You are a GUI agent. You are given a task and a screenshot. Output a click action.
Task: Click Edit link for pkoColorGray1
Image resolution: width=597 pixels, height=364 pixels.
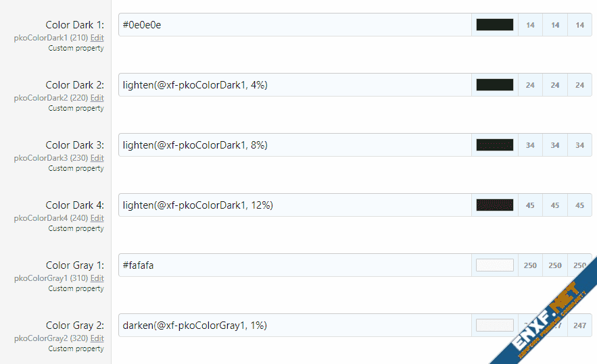[x=97, y=279]
